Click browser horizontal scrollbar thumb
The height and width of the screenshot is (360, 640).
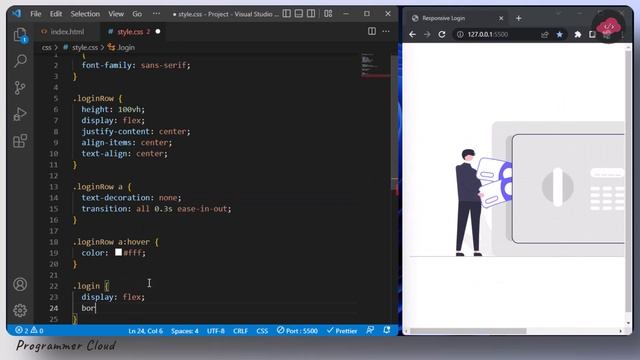[x=468, y=331]
